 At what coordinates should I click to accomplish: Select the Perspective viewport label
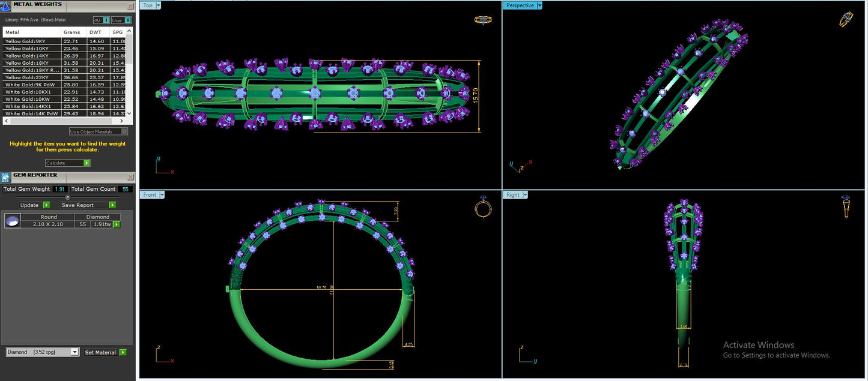[x=520, y=5]
